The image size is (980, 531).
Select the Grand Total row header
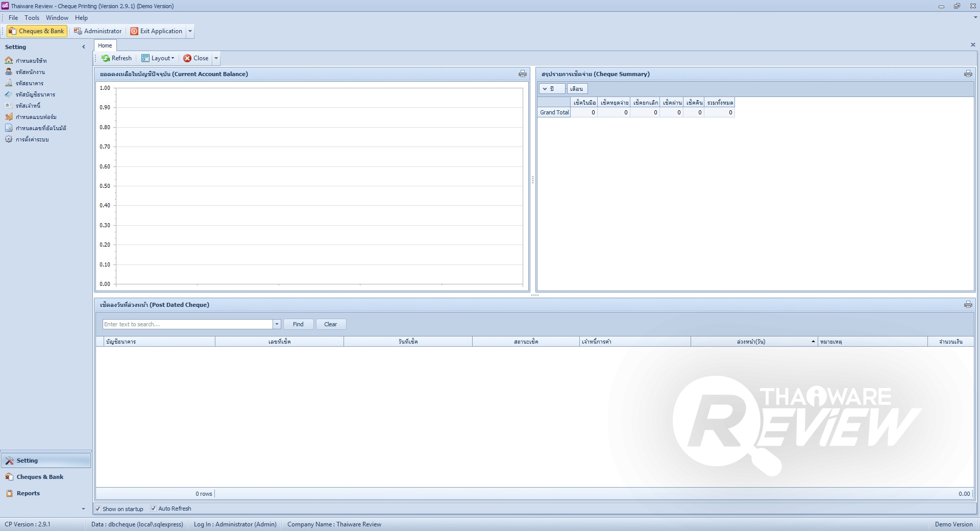pyautogui.click(x=554, y=112)
